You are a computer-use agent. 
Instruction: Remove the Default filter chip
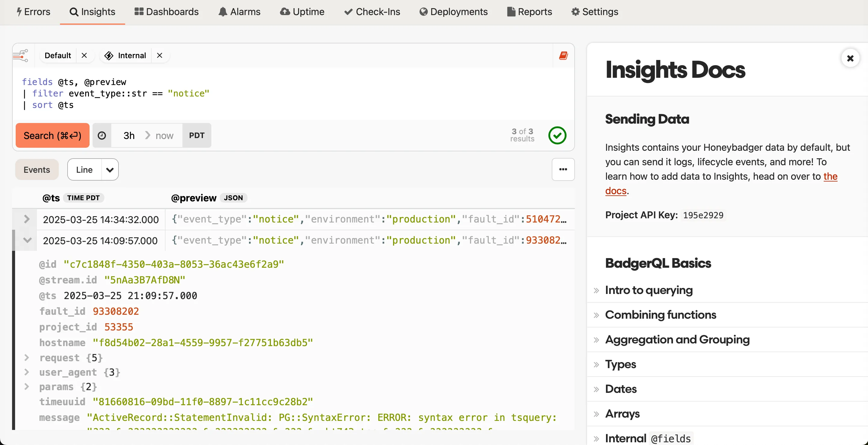tap(84, 55)
